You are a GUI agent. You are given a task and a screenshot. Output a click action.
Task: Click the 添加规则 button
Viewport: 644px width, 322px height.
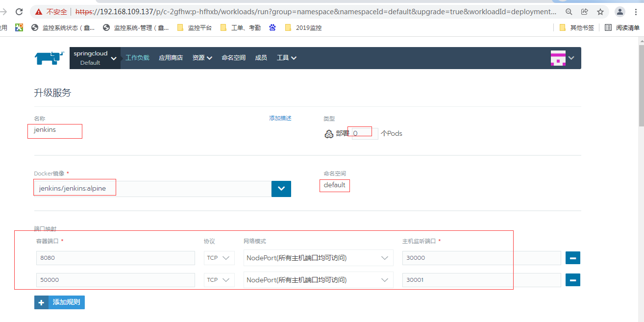59,302
